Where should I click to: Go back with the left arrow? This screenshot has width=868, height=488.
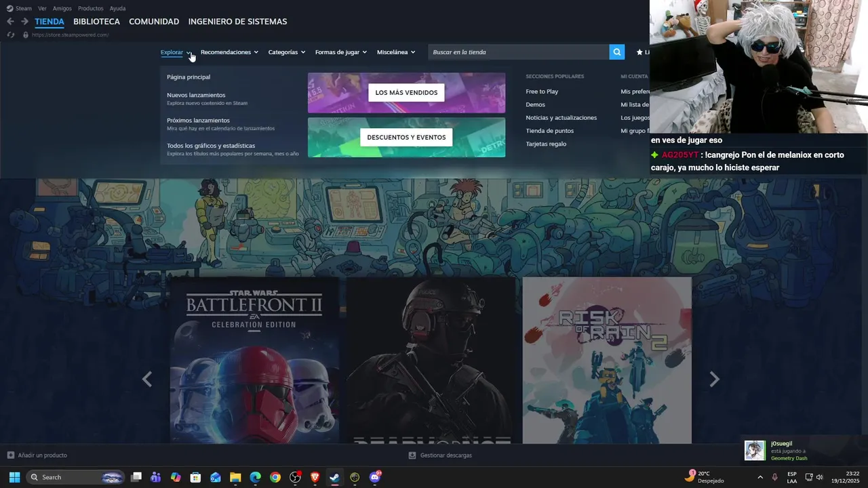(x=10, y=22)
